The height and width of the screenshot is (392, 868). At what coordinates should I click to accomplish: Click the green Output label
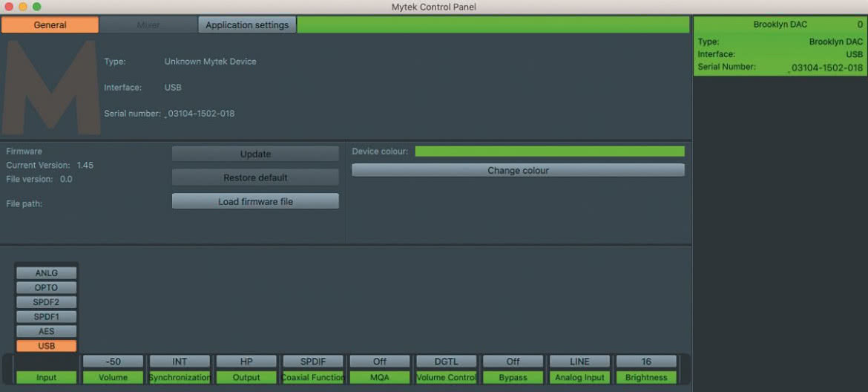[246, 378]
